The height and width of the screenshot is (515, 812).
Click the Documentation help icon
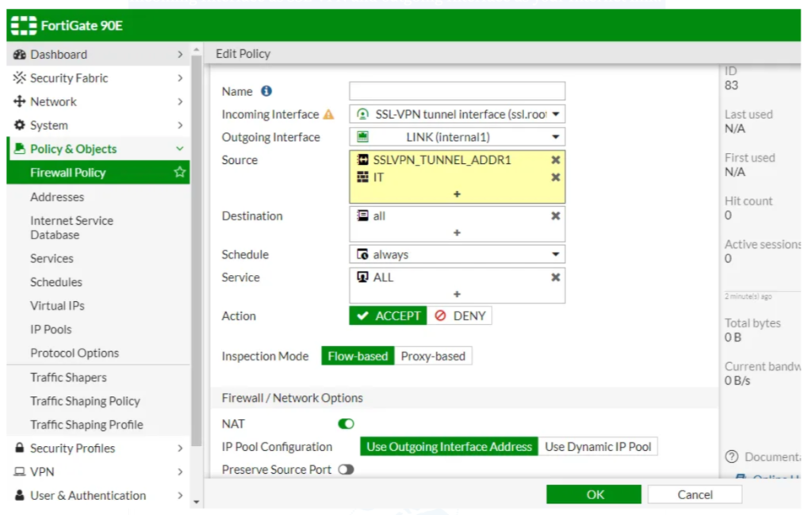click(x=732, y=456)
